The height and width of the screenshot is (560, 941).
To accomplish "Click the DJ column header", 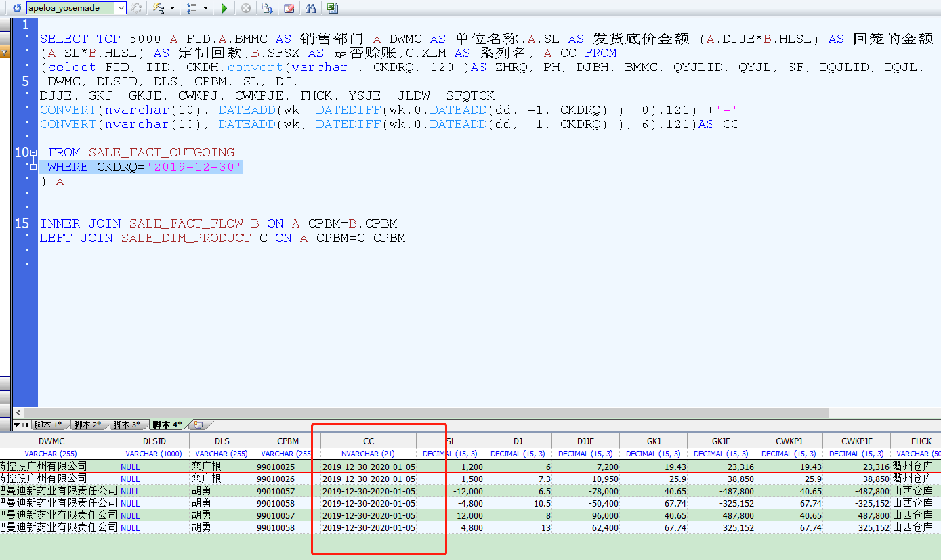I will (x=518, y=441).
